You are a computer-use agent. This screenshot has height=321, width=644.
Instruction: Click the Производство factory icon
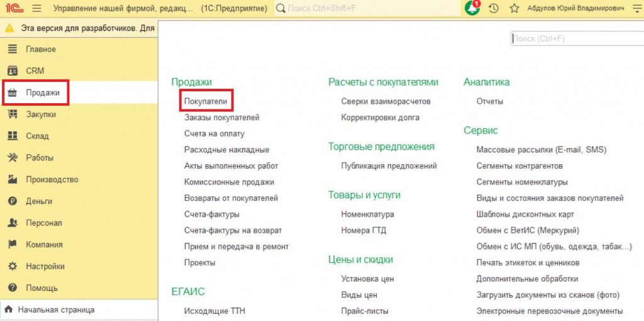(x=13, y=179)
